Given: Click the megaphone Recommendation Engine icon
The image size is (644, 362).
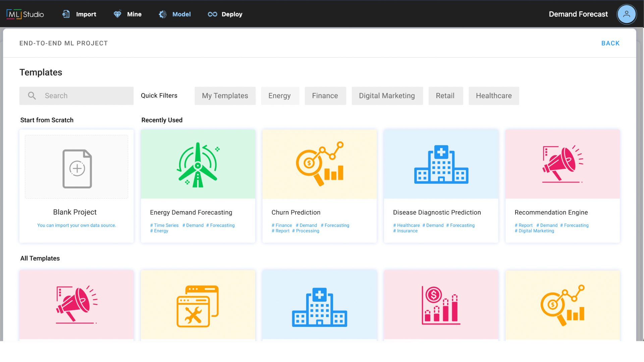Looking at the screenshot, I should [562, 164].
